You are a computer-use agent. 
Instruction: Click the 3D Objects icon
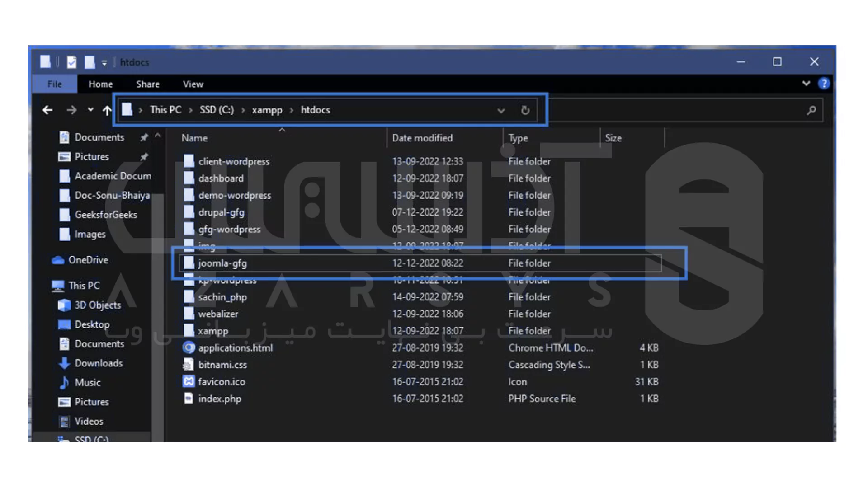coord(64,305)
